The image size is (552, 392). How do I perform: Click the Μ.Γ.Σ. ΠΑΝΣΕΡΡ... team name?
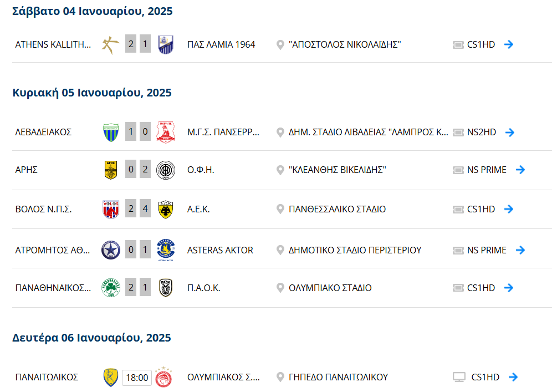223,132
